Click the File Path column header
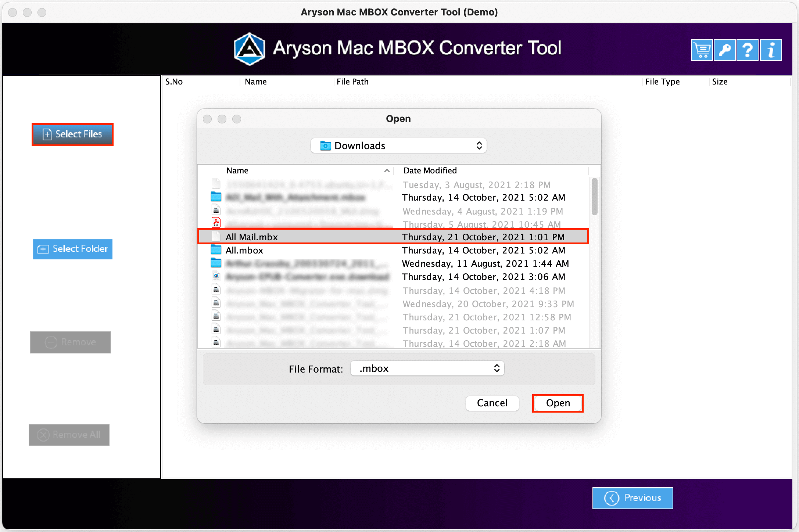Screen dimensions: 799x532 (352, 82)
